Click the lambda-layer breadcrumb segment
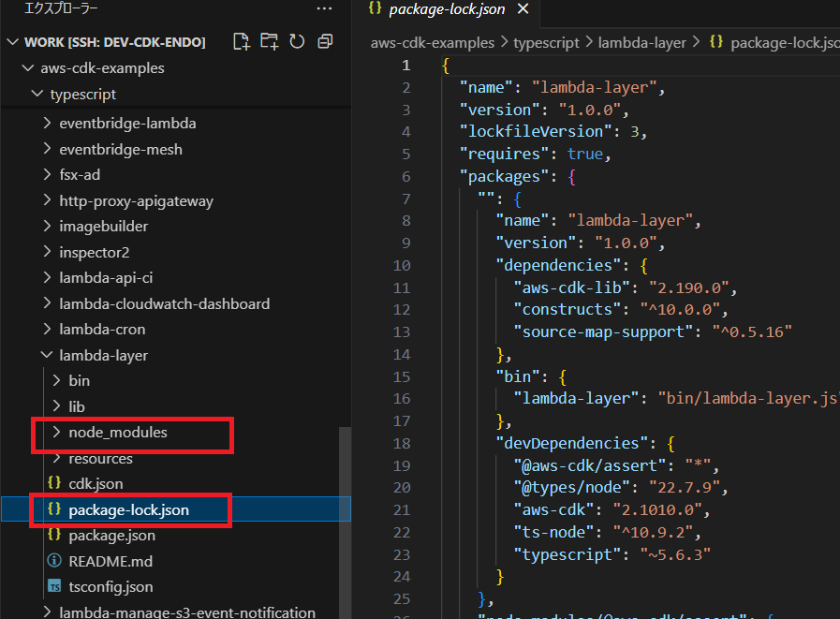The image size is (840, 619). [641, 42]
